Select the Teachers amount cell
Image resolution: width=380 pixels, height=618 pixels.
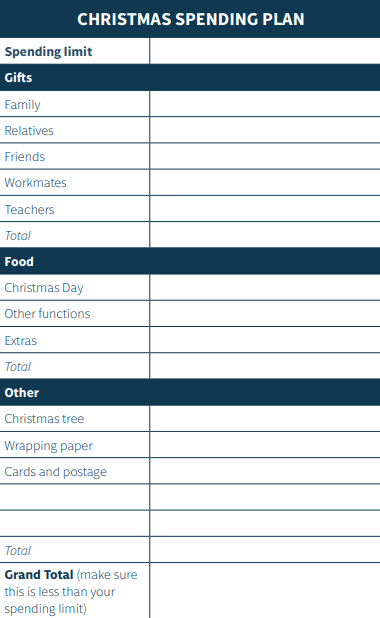click(x=265, y=208)
